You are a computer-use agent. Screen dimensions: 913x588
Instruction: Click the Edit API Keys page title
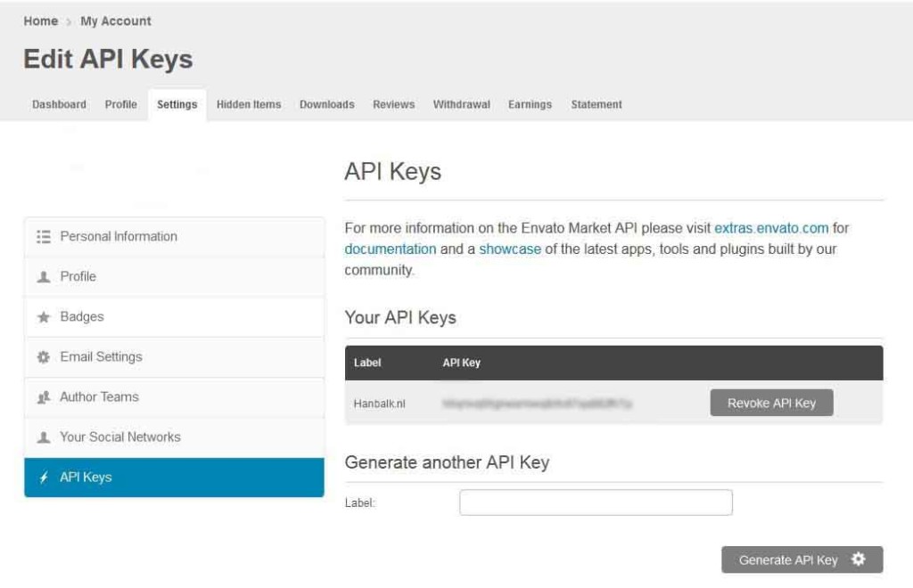click(x=108, y=60)
